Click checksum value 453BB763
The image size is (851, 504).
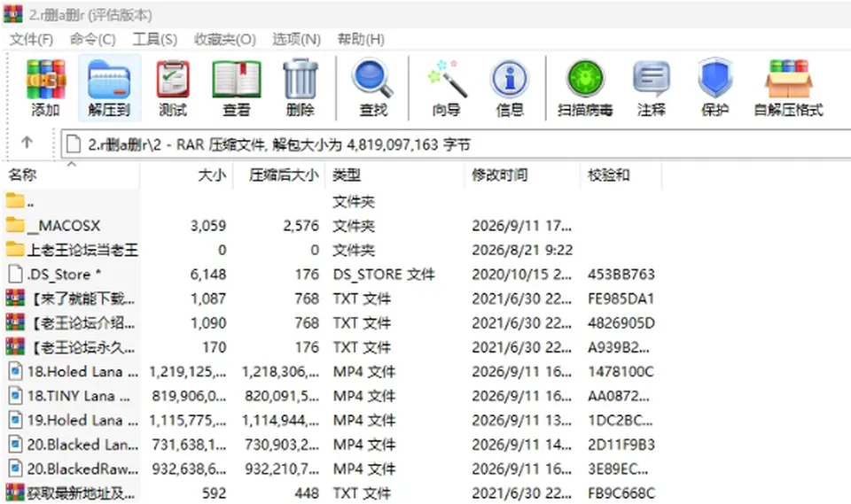coord(621,274)
